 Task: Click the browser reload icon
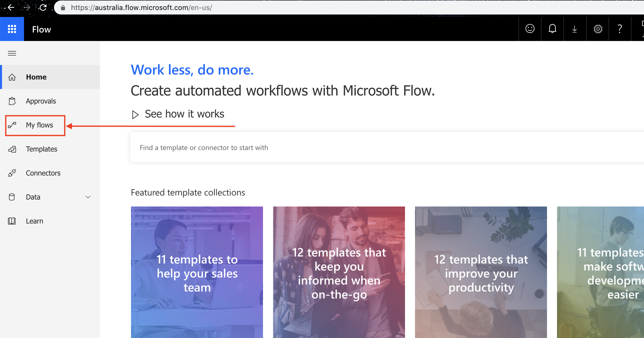(x=43, y=7)
